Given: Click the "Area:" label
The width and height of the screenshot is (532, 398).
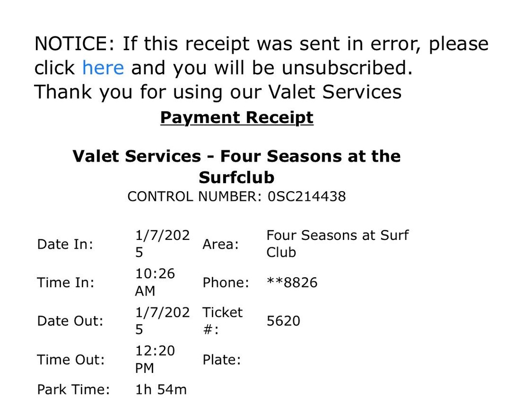Looking at the screenshot, I should click(x=220, y=244).
